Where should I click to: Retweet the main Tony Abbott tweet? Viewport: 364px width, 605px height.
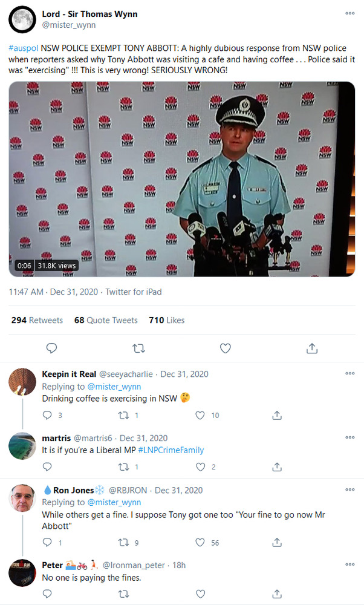tap(138, 348)
